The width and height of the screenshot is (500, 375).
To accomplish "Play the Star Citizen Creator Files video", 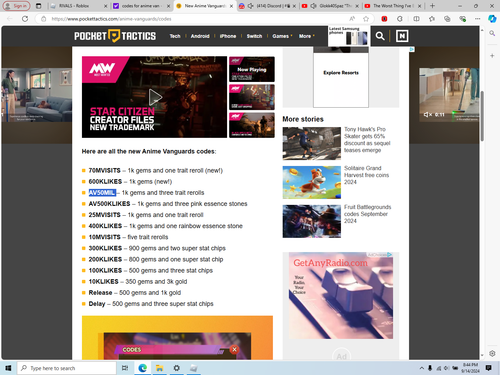I will [155, 97].
